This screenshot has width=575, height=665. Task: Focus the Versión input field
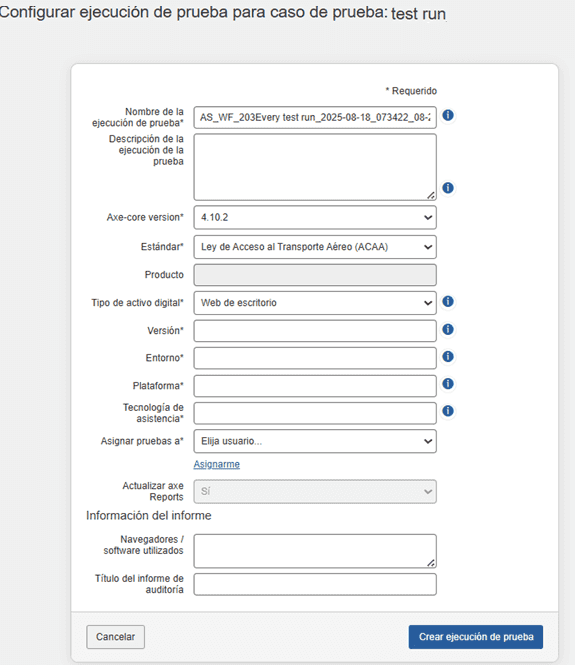click(x=315, y=331)
